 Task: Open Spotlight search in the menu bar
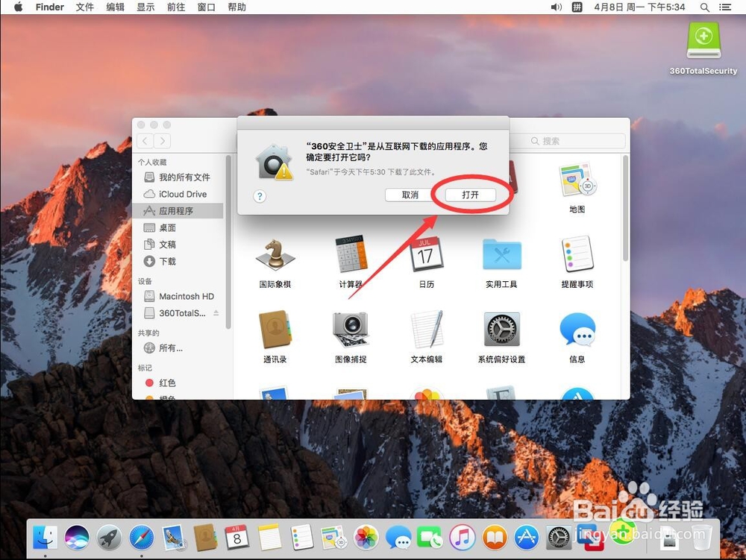point(705,7)
